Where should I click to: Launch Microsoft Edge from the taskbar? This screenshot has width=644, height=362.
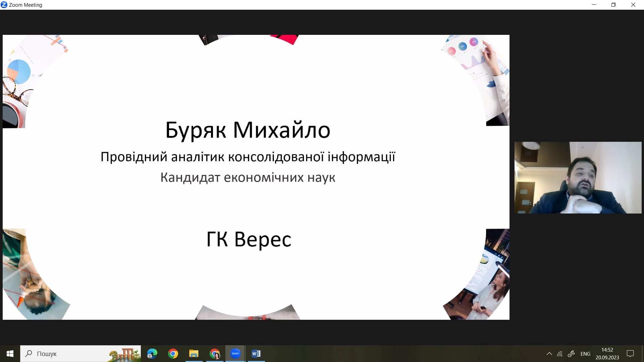[x=152, y=354]
